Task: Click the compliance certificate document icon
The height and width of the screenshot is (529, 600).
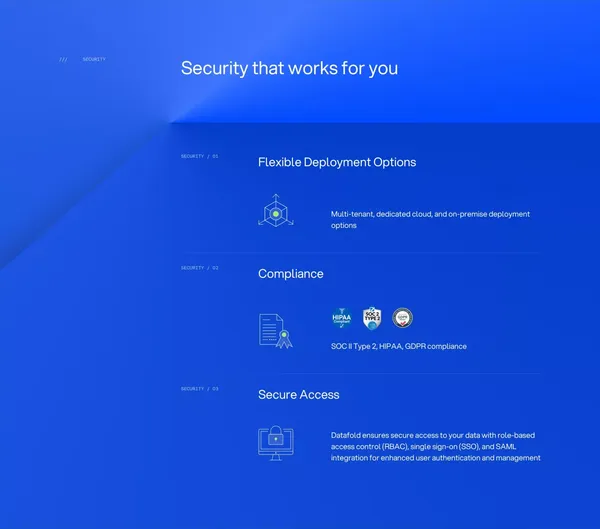Action: (276, 331)
